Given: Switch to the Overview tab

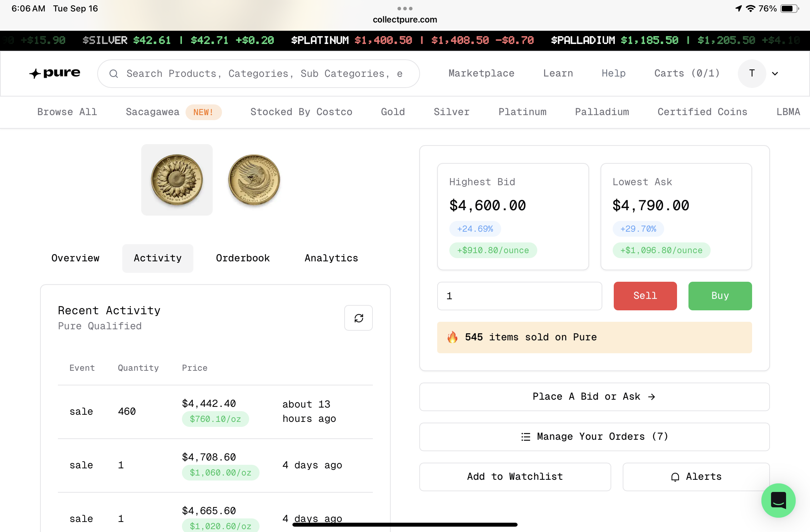Looking at the screenshot, I should point(75,258).
